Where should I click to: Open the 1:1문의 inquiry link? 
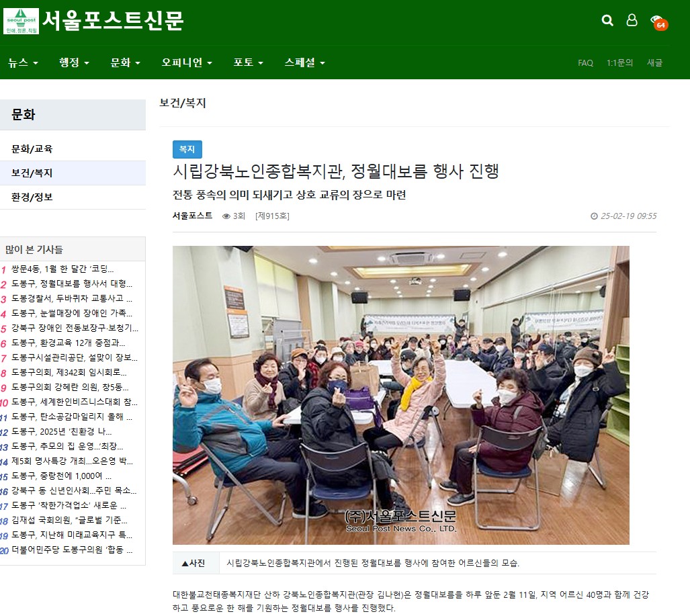click(619, 63)
